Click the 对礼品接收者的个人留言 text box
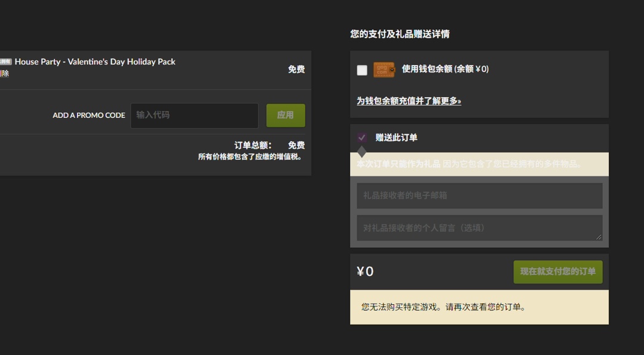The image size is (644, 355). [x=479, y=228]
